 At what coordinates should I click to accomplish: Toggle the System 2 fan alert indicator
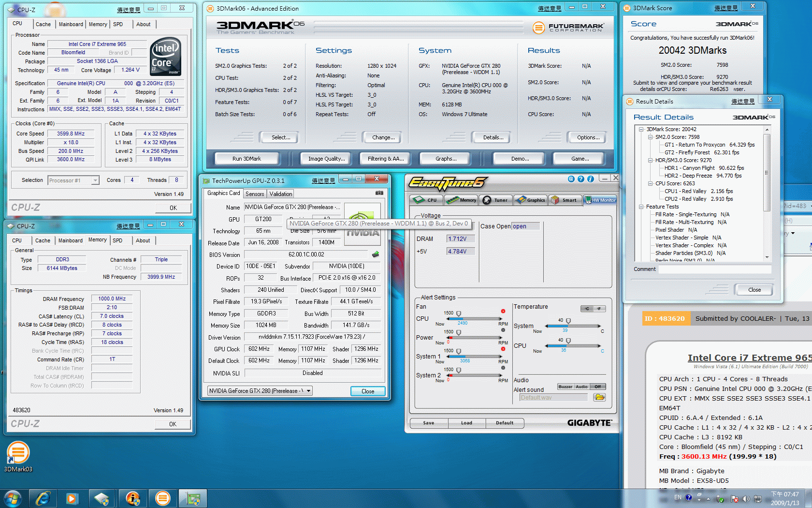(x=503, y=368)
